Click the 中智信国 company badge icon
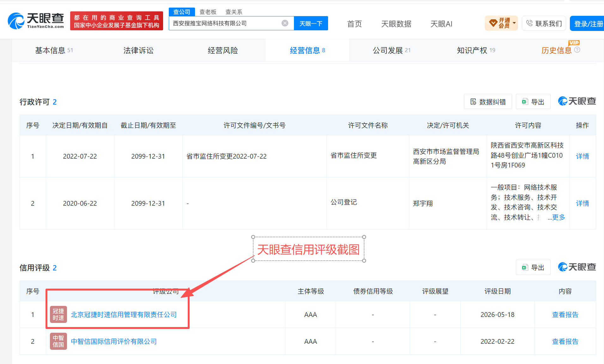Image resolution: width=604 pixels, height=364 pixels. click(58, 341)
